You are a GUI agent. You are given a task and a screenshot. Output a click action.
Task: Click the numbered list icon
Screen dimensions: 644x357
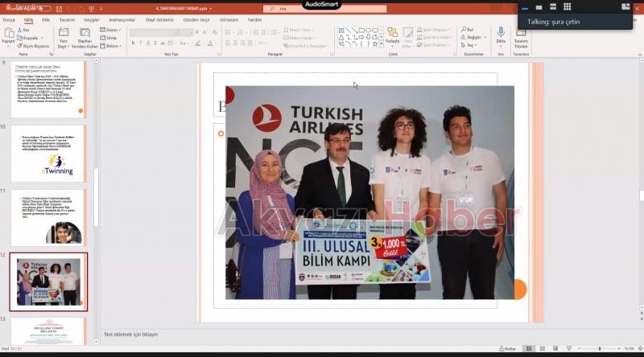pyautogui.click(x=242, y=32)
